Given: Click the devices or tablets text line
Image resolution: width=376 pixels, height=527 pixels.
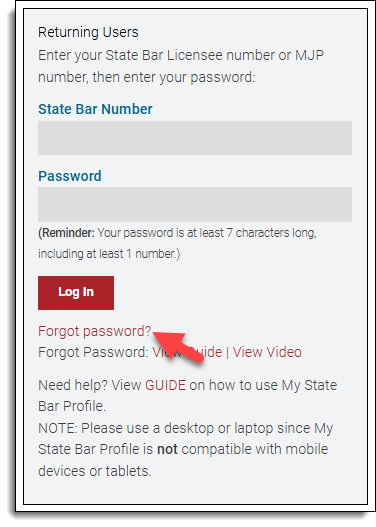Looking at the screenshot, I should tap(95, 471).
